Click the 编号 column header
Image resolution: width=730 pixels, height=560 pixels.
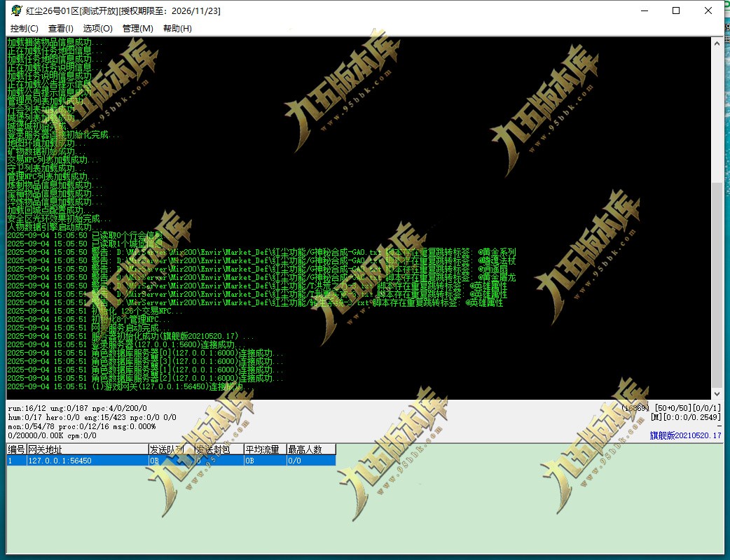coord(17,449)
